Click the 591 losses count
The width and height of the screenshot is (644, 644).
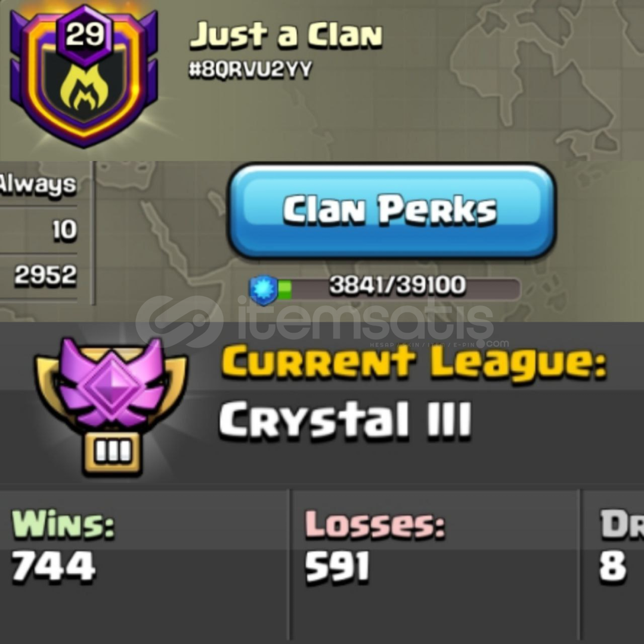click(x=337, y=567)
